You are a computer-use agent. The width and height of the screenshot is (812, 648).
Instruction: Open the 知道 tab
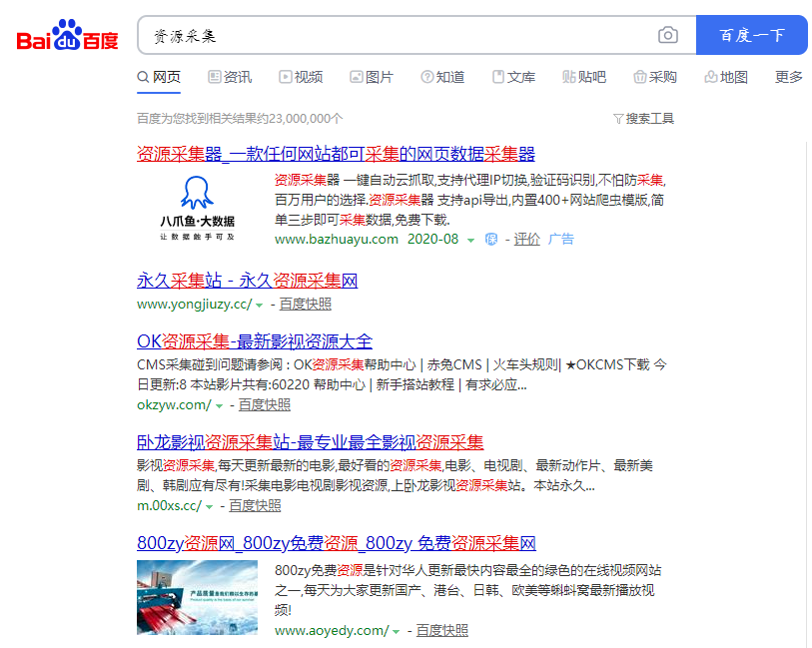click(x=442, y=77)
